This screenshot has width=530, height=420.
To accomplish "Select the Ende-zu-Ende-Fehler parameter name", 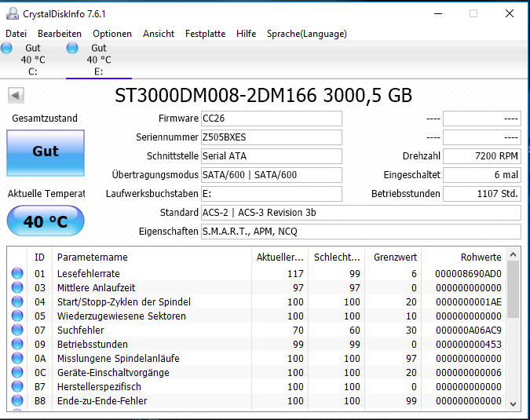I will coord(102,401).
